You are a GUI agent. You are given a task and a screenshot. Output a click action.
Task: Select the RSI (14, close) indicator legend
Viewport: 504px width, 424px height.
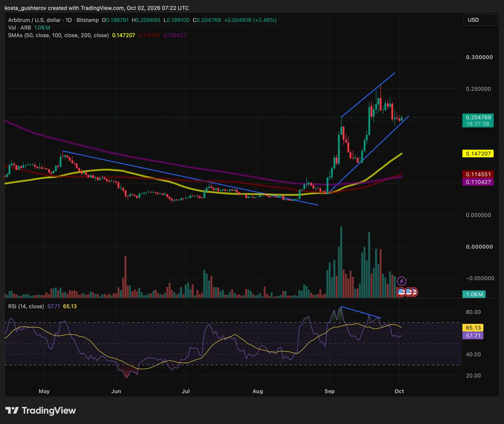[x=26, y=306]
